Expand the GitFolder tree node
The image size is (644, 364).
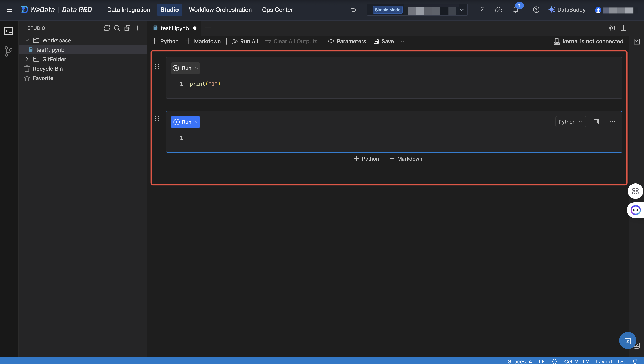tap(27, 59)
